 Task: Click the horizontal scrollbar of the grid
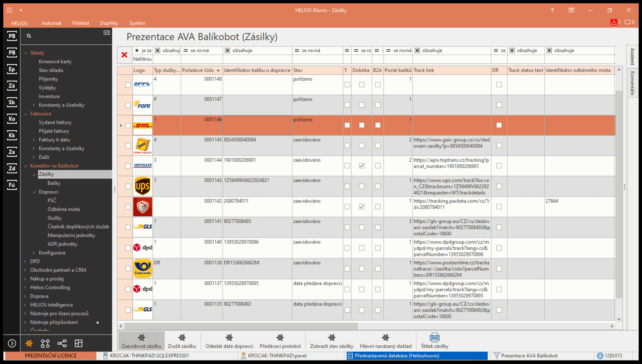(x=241, y=326)
